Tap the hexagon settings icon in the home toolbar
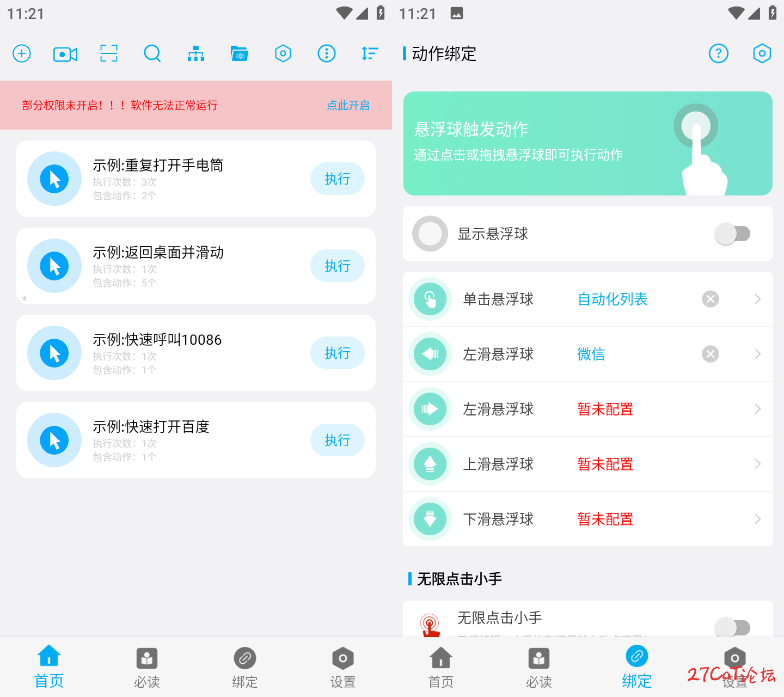Viewport: 784px width, 697px height. click(283, 53)
